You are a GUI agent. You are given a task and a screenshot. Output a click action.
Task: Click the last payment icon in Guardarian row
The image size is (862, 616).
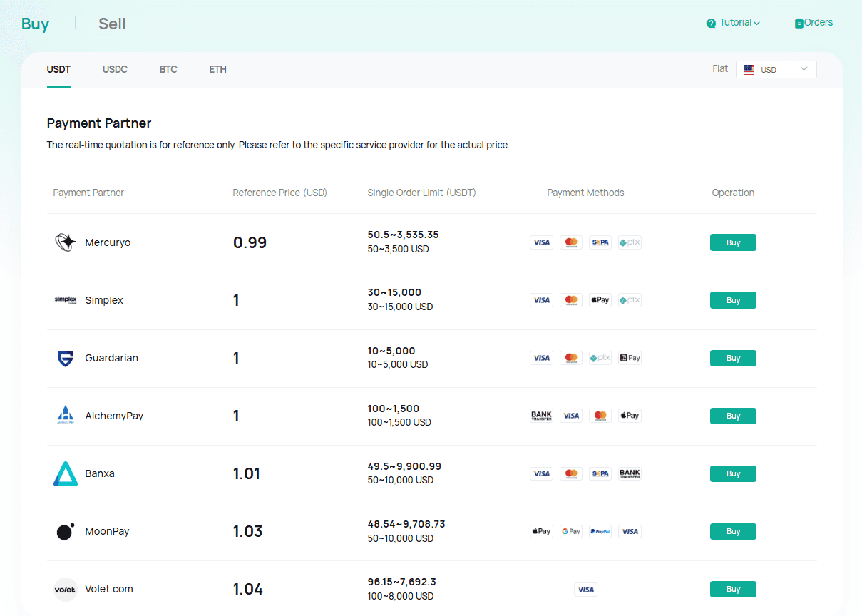630,358
